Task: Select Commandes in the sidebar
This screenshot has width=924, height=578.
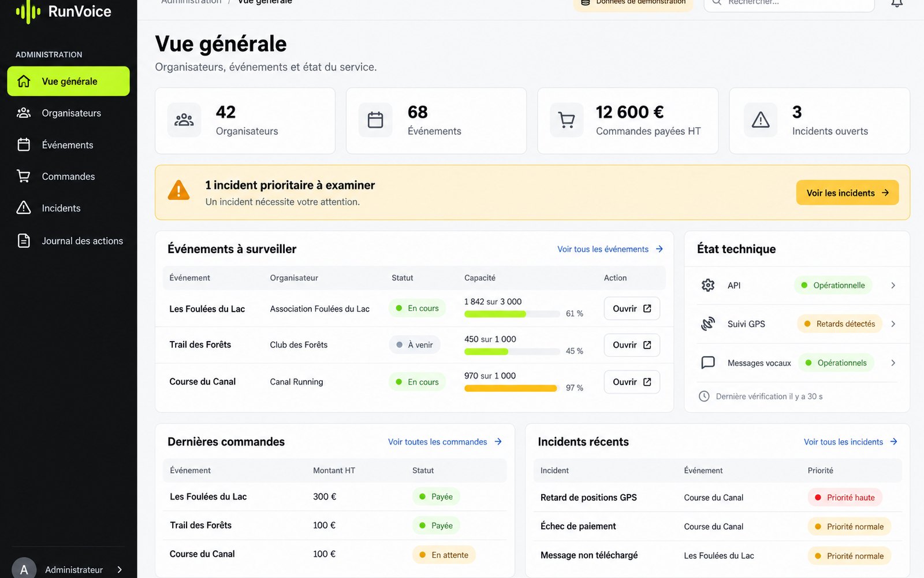Action: click(68, 177)
